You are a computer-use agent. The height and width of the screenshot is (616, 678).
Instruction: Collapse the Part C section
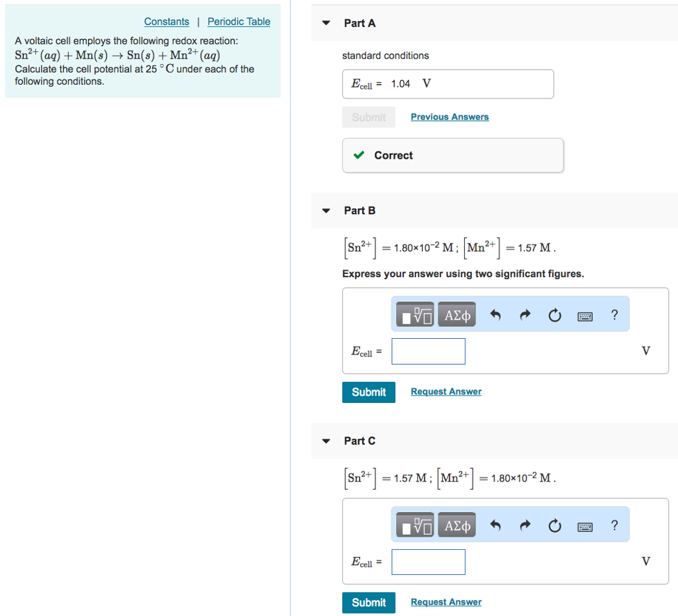326,440
